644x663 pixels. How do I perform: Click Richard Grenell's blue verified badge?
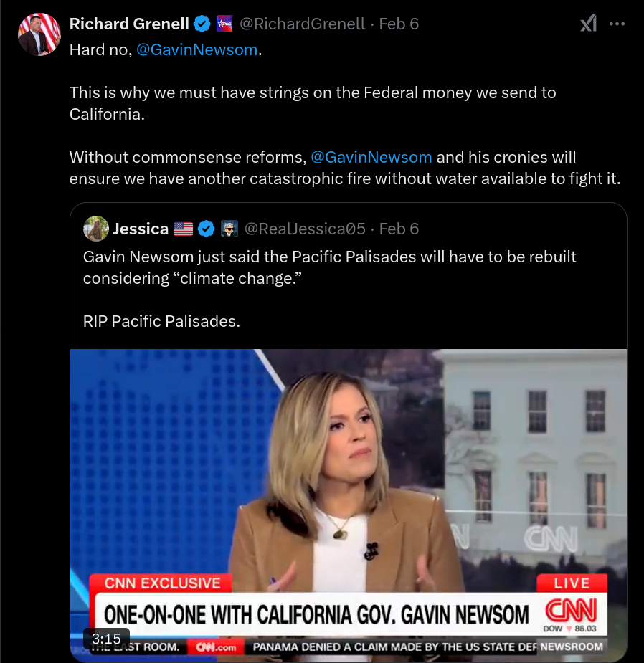pos(202,24)
